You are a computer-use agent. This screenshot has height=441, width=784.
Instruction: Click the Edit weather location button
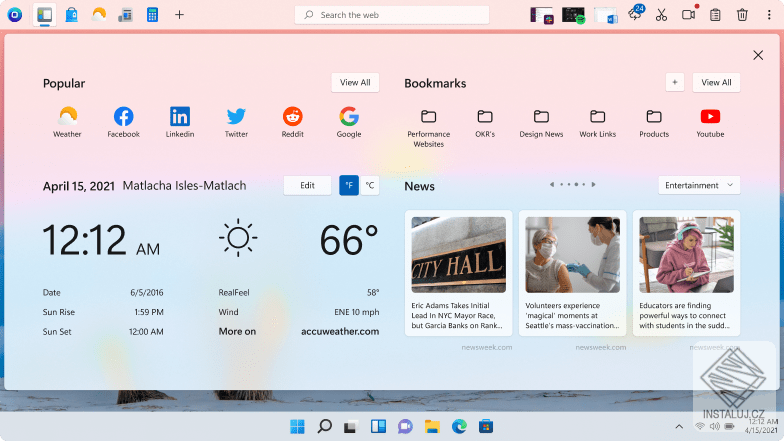click(307, 186)
